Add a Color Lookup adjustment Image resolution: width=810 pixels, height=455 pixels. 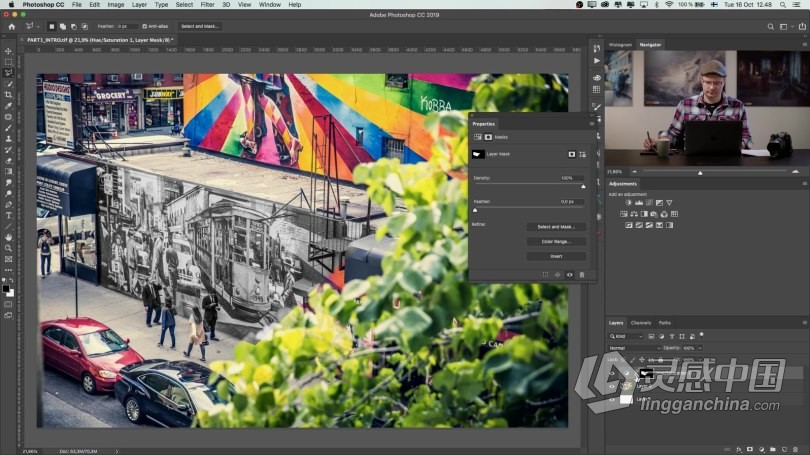674,214
